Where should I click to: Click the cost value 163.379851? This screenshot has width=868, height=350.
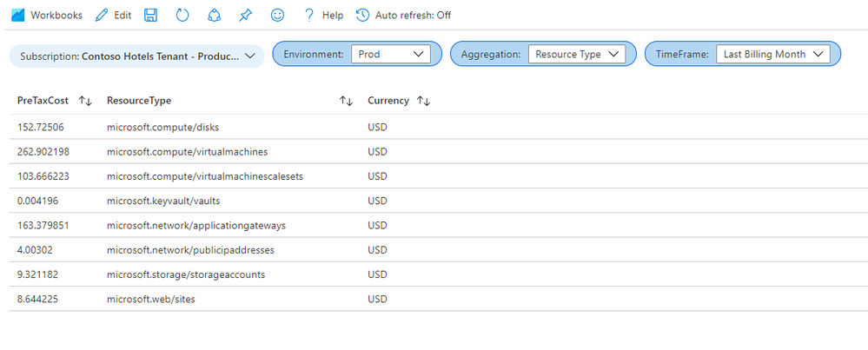pyautogui.click(x=43, y=226)
